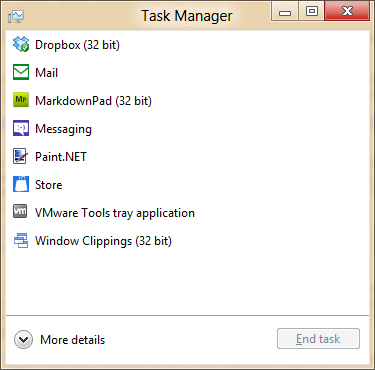375x370 pixels.
Task: Close the Task Manager window
Action: [x=347, y=12]
